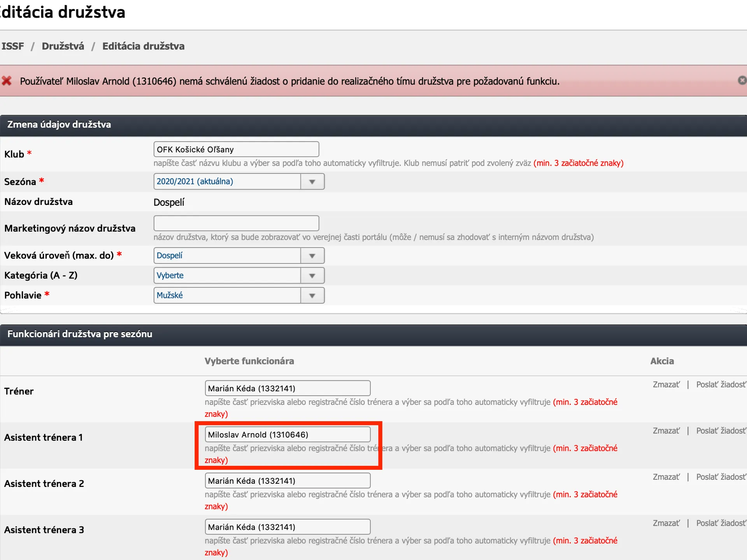
Task: Expand the Veková úroveň dropdown
Action: (312, 256)
